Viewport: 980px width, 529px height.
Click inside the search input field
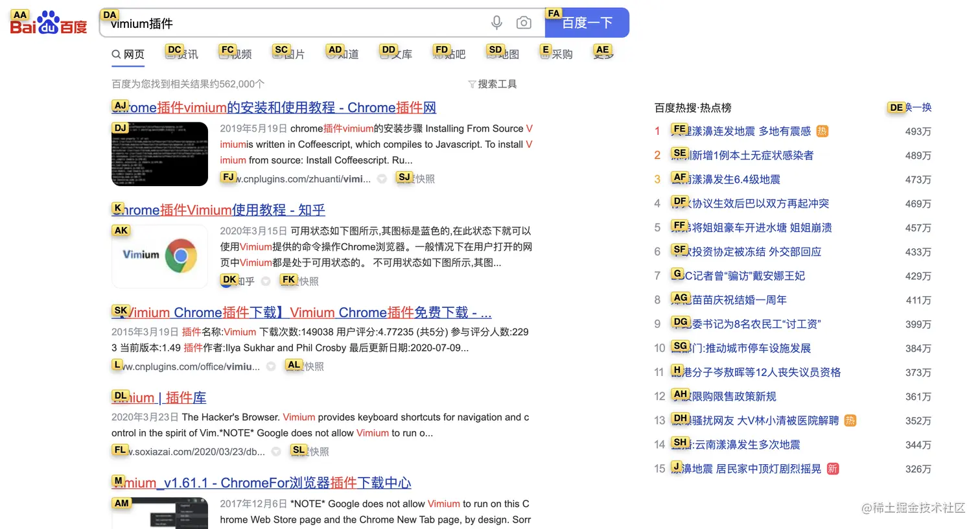[x=292, y=22]
